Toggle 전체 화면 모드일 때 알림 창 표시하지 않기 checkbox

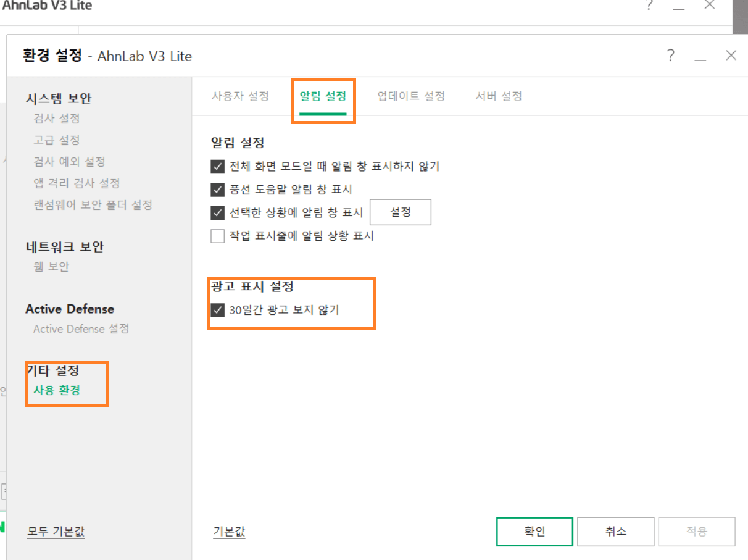tap(217, 167)
